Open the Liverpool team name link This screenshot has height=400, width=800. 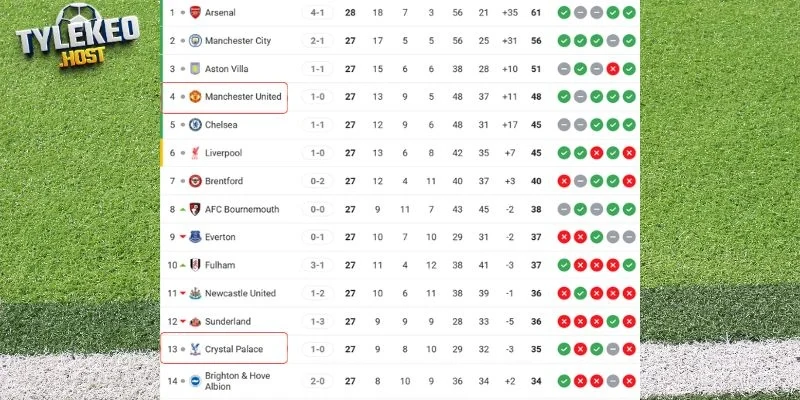[222, 153]
